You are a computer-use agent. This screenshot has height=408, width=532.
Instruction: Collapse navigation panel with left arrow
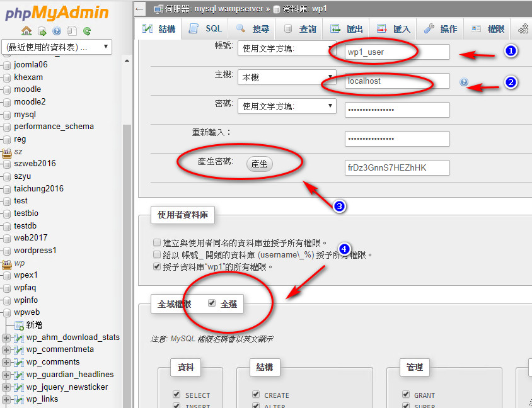point(139,9)
